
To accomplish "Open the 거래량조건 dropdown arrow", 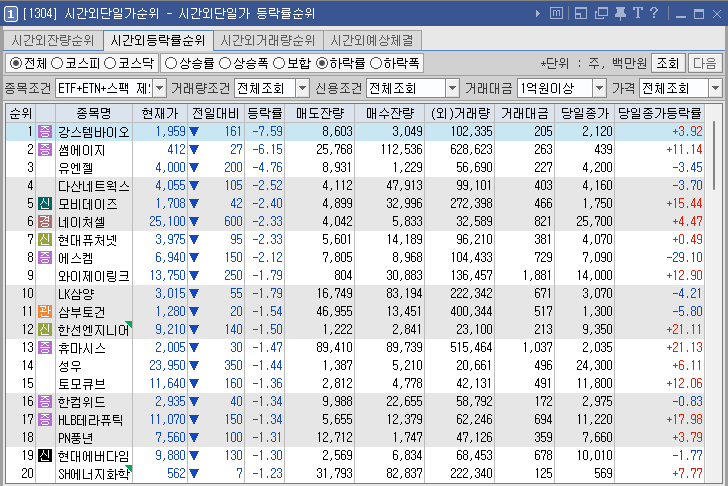I will click(x=302, y=88).
